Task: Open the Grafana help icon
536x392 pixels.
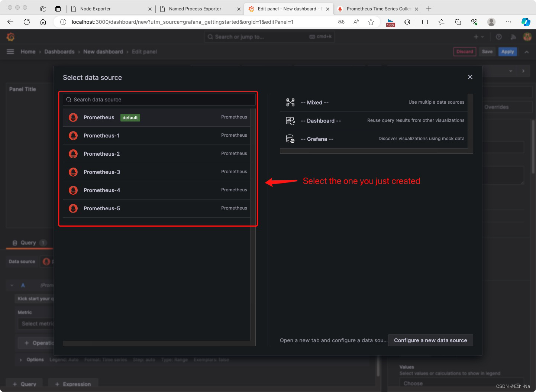Action: click(x=499, y=37)
